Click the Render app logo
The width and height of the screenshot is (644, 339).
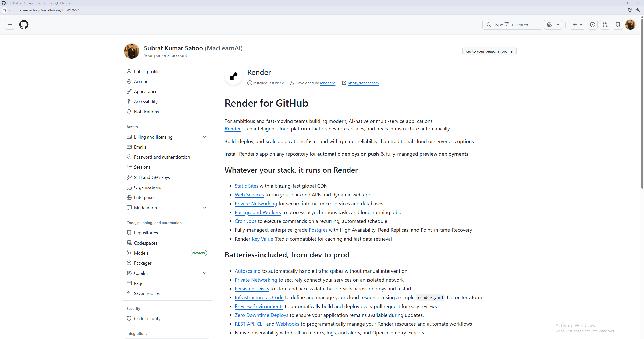[x=234, y=76]
